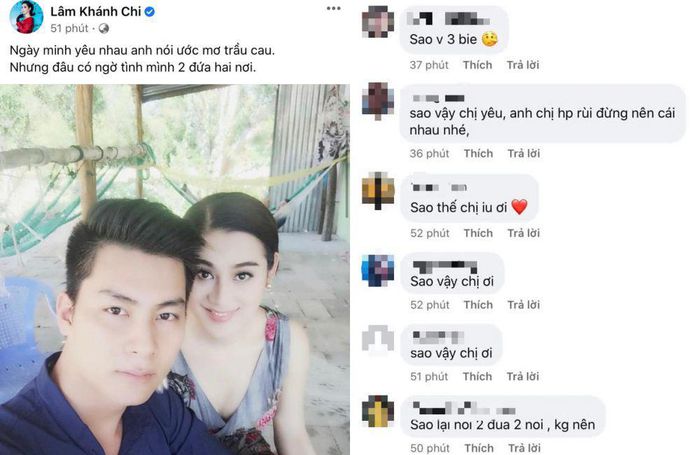Click Trả lời under 51 phút comment
This screenshot has width=700, height=455.
point(523,377)
